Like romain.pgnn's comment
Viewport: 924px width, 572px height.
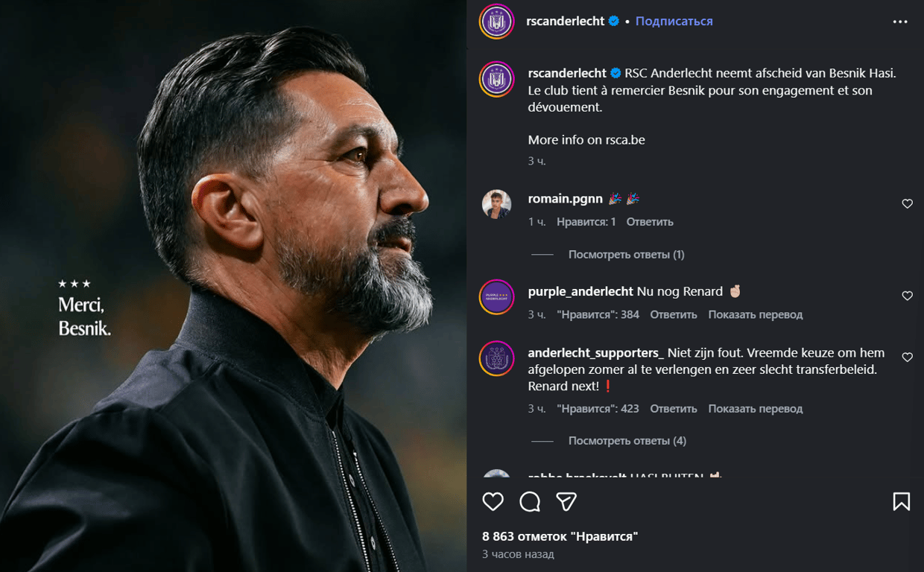click(907, 204)
